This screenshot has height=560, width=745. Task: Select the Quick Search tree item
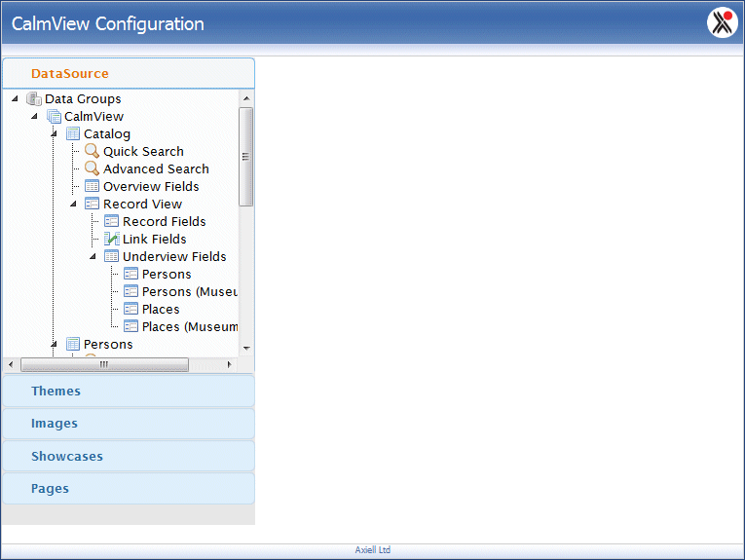[x=143, y=152]
